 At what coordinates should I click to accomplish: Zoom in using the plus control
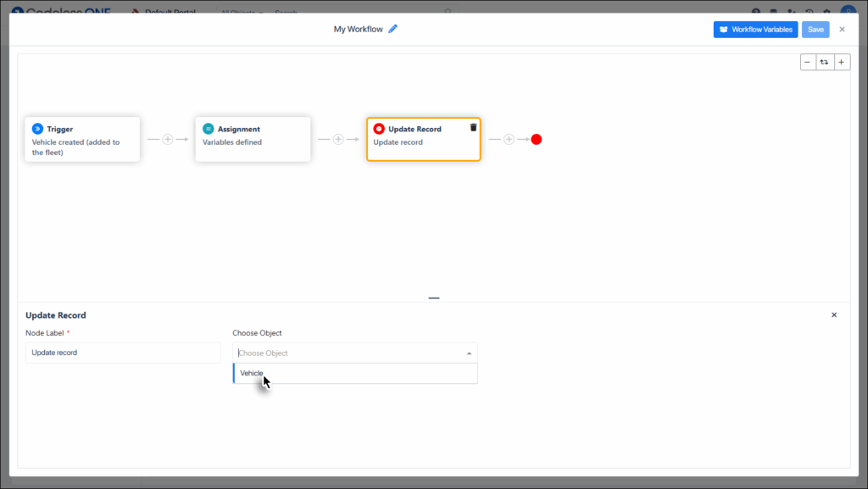pos(841,61)
